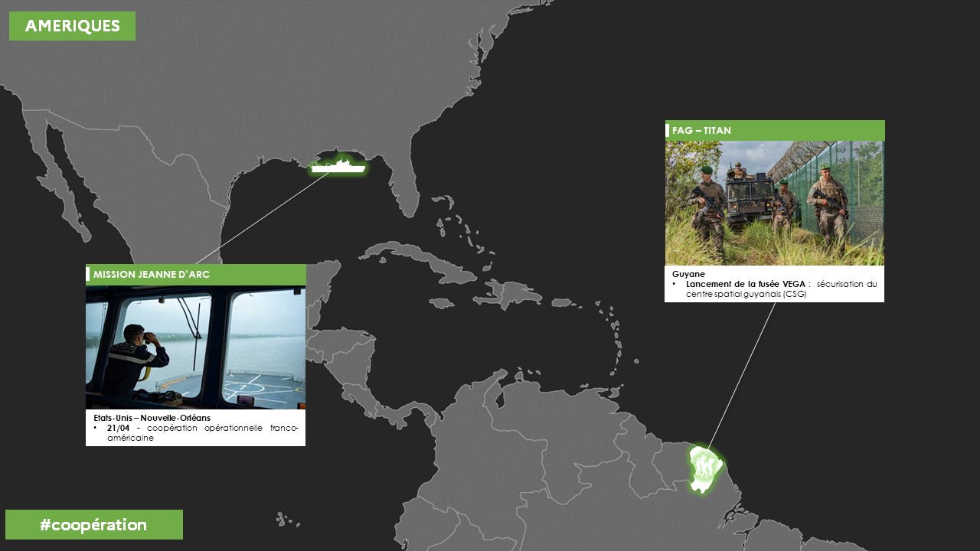Click the AMERIQUES title label
980x551 pixels.
[72, 26]
